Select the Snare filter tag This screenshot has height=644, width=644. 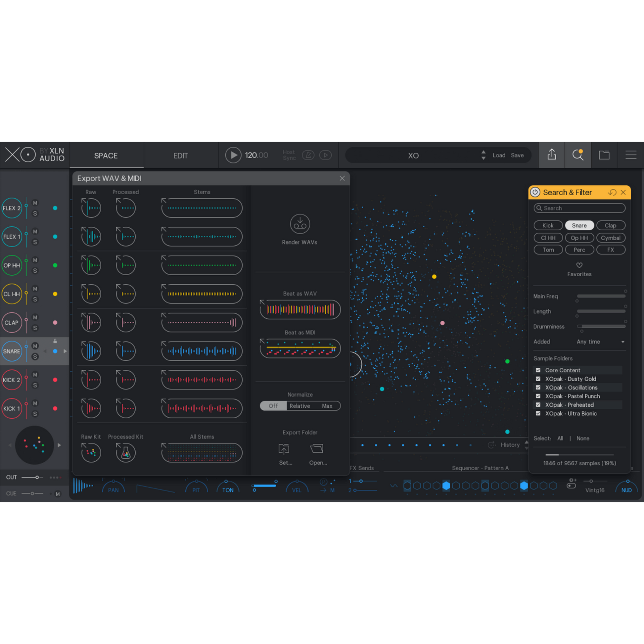tap(579, 225)
